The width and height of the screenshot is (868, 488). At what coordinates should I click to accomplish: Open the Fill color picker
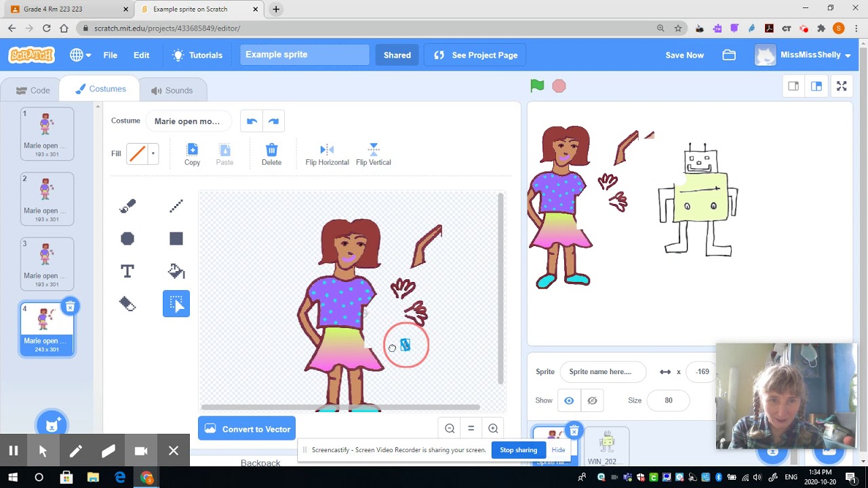point(137,154)
